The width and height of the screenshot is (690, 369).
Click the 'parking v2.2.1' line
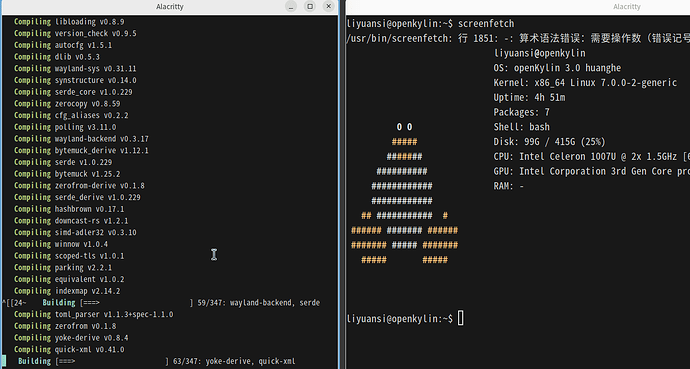pyautogui.click(x=63, y=267)
